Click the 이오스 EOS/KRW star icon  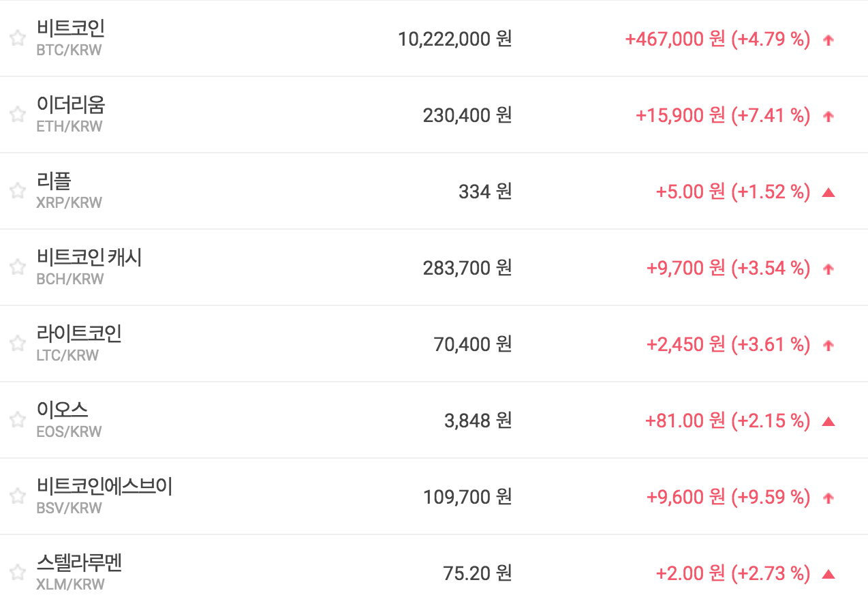(x=18, y=420)
